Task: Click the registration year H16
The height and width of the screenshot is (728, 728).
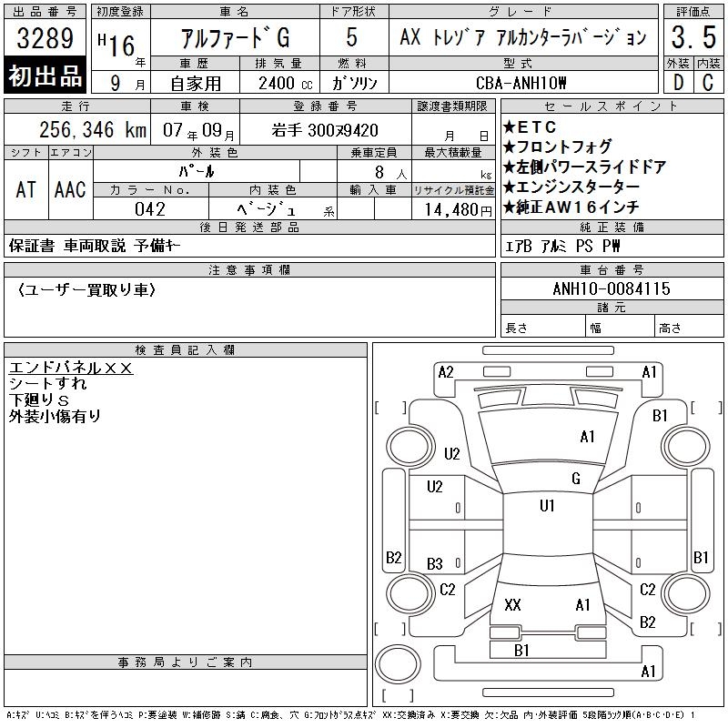Action: click(x=116, y=45)
